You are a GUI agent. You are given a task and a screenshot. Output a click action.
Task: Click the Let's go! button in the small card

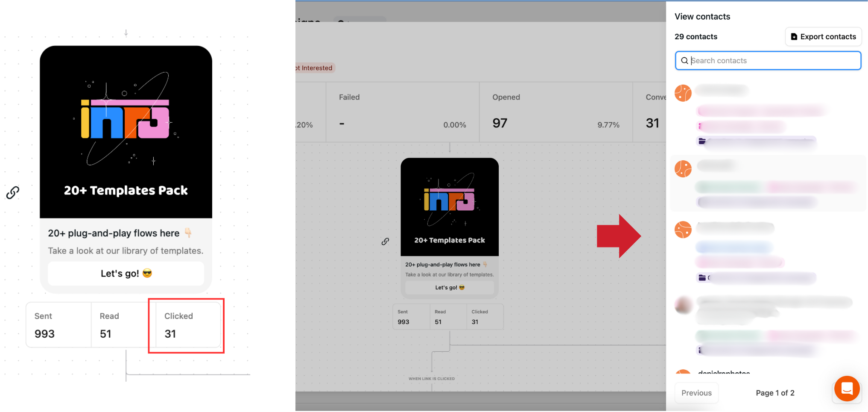450,288
